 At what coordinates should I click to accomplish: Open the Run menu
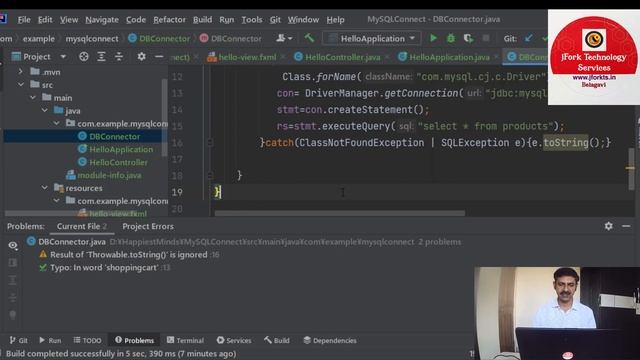(227, 20)
